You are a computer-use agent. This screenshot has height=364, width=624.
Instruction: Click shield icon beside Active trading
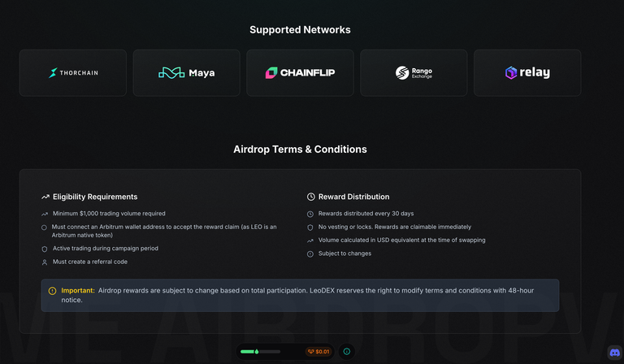(x=45, y=249)
